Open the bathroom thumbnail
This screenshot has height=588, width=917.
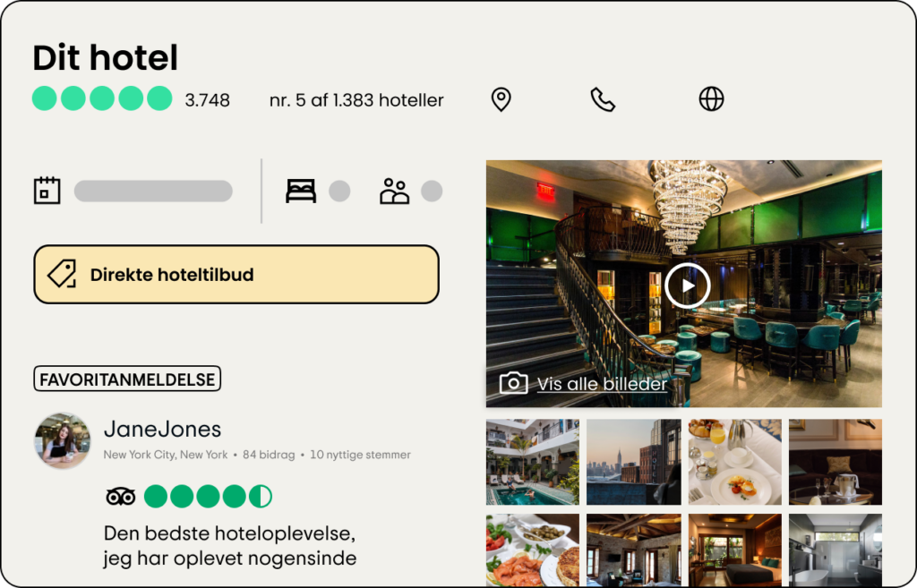(836, 550)
